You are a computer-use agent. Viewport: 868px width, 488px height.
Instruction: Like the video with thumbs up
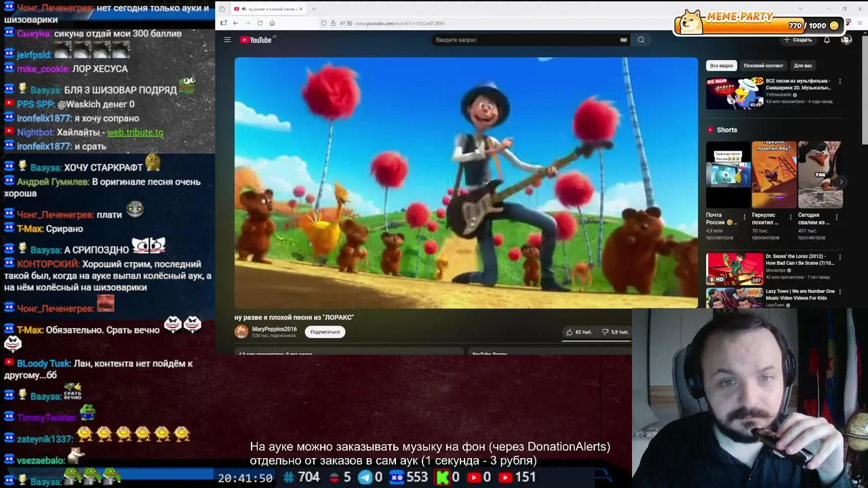[x=579, y=332]
